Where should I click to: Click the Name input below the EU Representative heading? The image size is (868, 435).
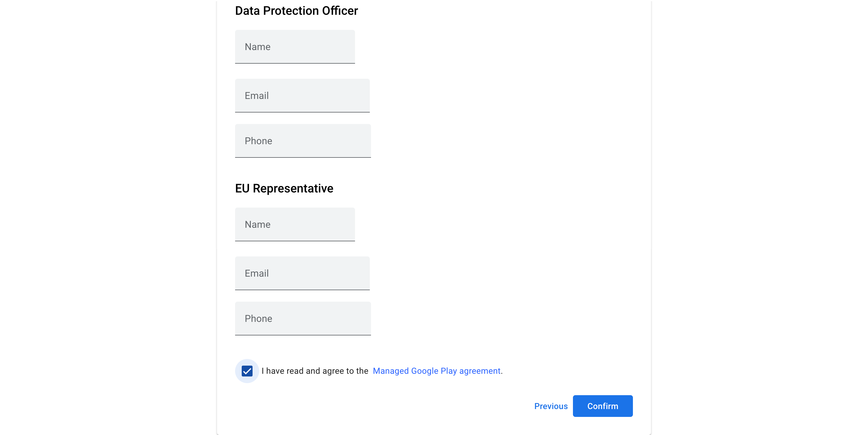click(295, 224)
